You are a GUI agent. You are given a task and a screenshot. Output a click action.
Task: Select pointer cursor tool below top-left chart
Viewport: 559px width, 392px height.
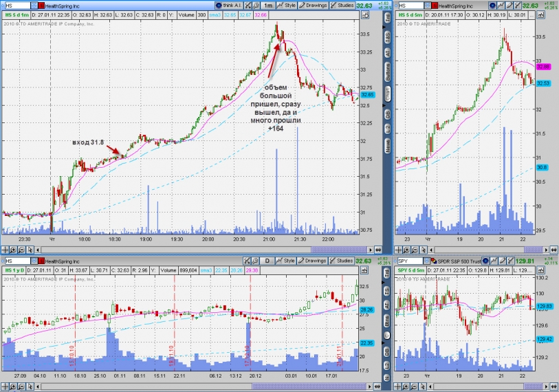30,250
